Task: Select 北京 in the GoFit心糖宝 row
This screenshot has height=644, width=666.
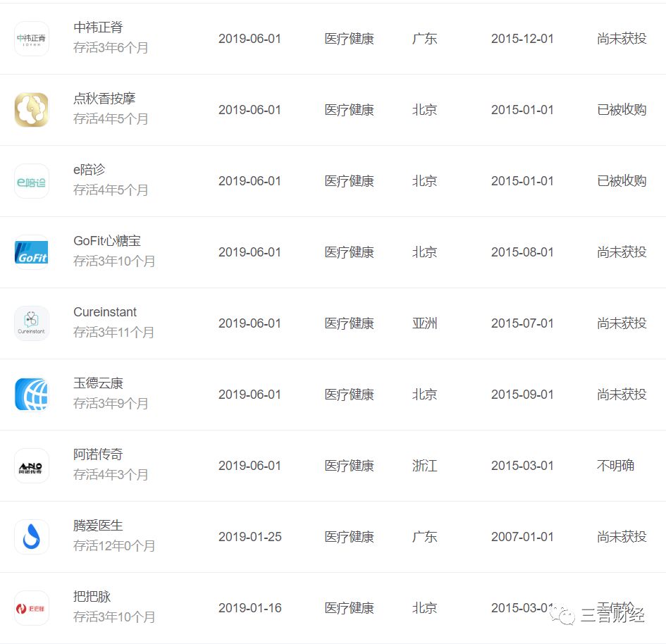Action: click(424, 252)
